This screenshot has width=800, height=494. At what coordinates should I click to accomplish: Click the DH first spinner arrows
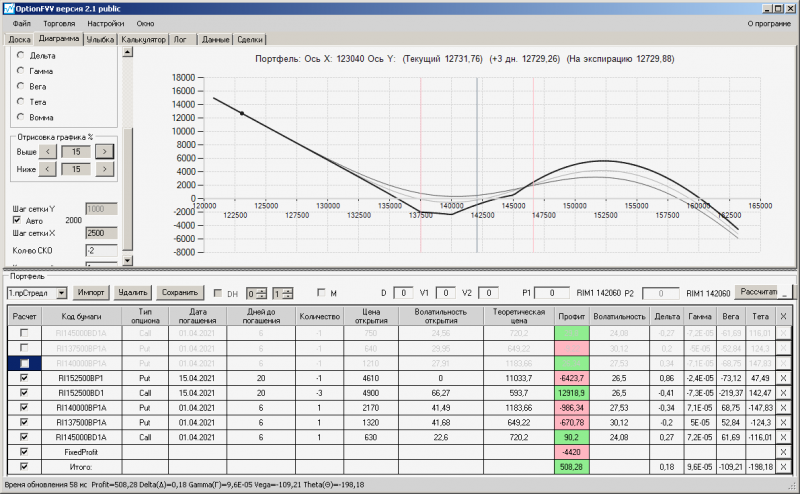(261, 293)
